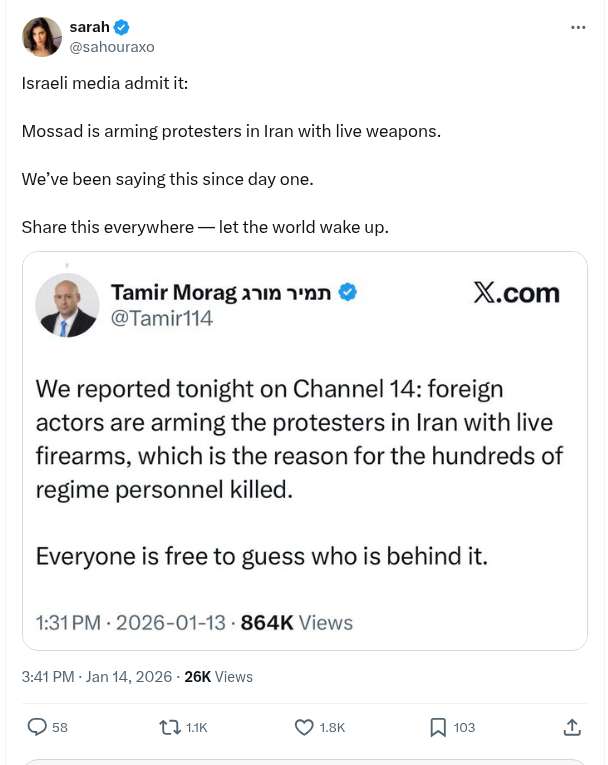Viewport: 608px width, 765px height.
Task: Click the reply speech bubble icon
Action: (37, 727)
